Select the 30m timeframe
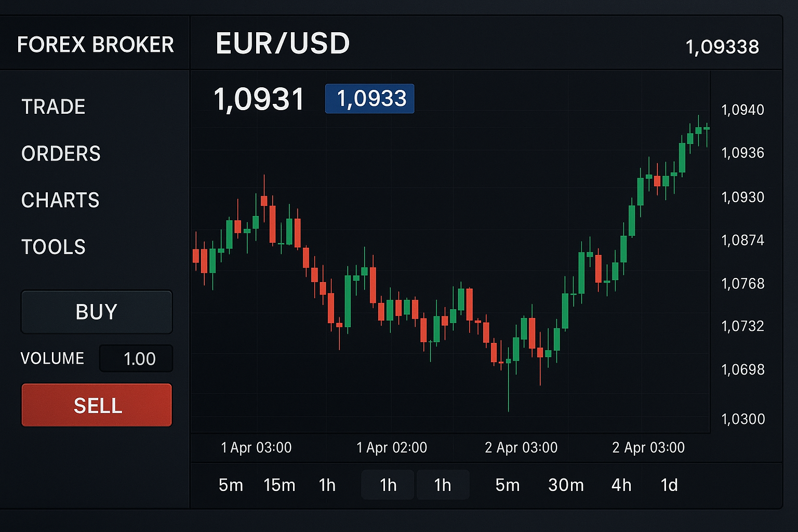 [566, 485]
